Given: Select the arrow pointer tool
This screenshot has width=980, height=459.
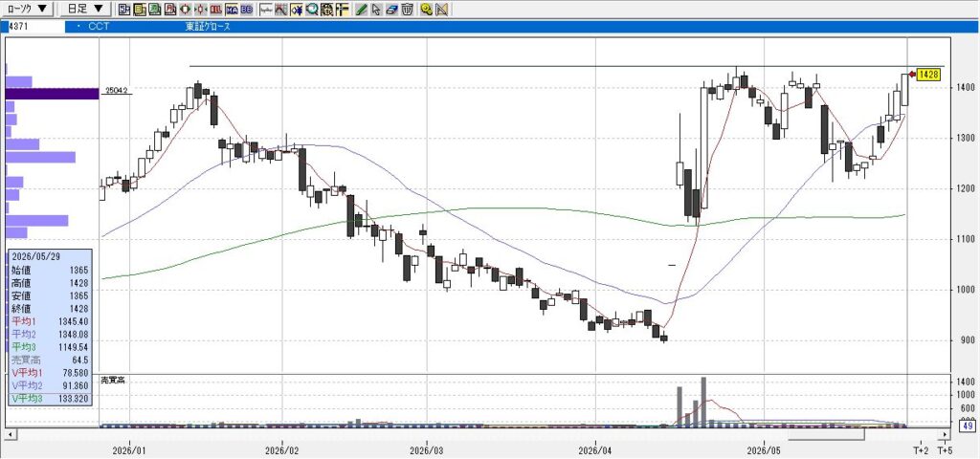Looking at the screenshot, I should [x=376, y=10].
